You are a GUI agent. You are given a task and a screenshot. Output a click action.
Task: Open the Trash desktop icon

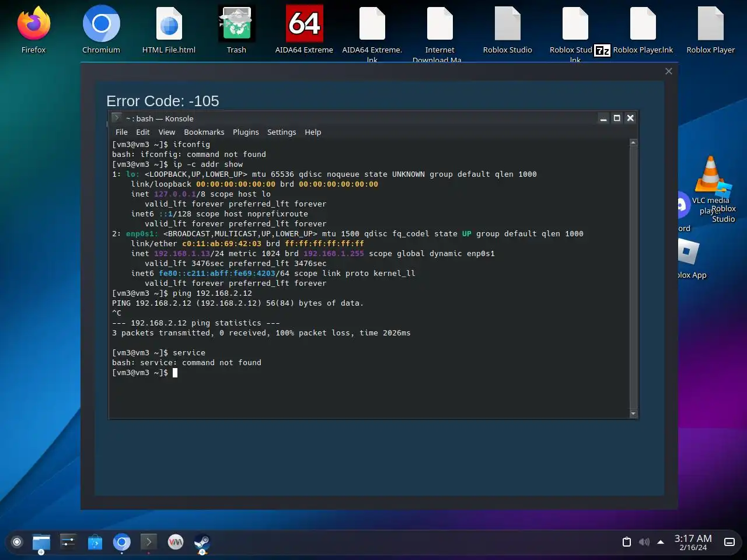[236, 30]
